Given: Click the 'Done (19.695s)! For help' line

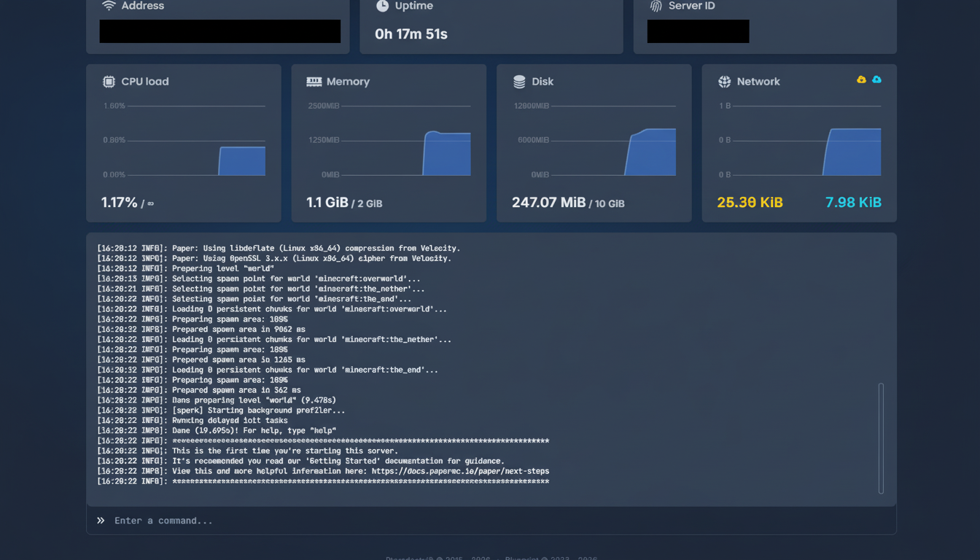Looking at the screenshot, I should (x=217, y=432).
